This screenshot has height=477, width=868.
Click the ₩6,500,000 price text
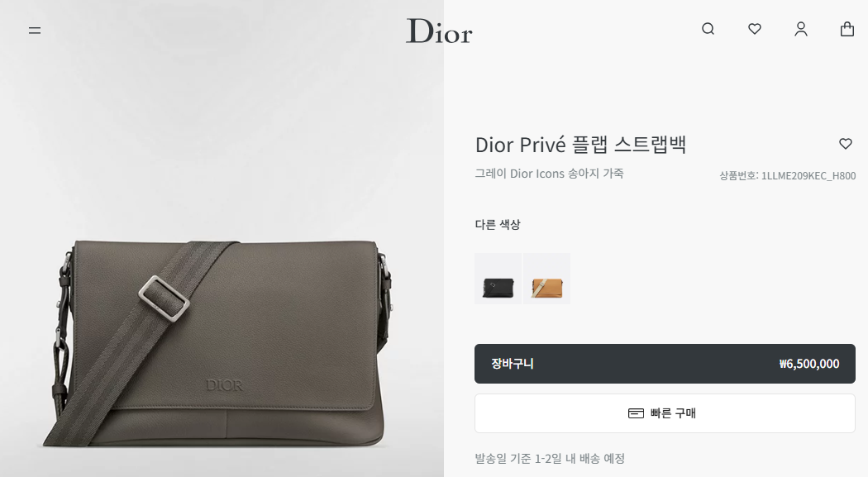(x=808, y=364)
